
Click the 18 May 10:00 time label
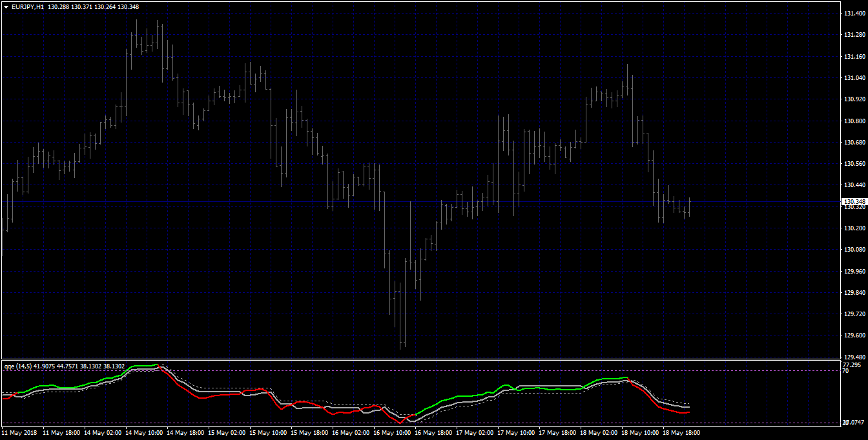[x=640, y=433]
